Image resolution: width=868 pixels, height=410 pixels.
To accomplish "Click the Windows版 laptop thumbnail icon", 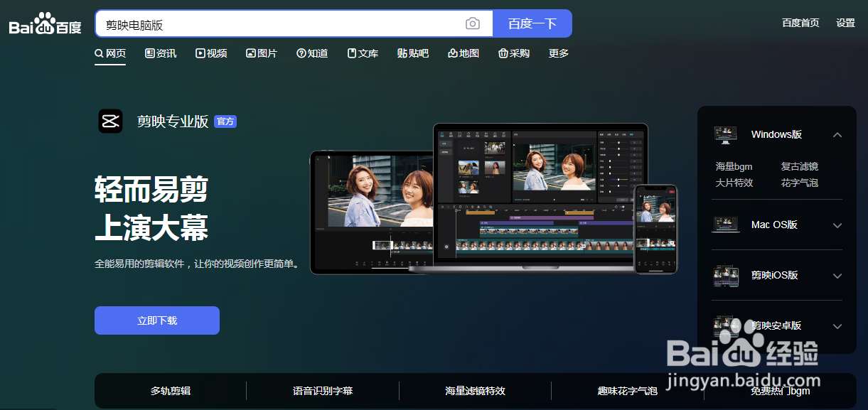I will [x=726, y=134].
